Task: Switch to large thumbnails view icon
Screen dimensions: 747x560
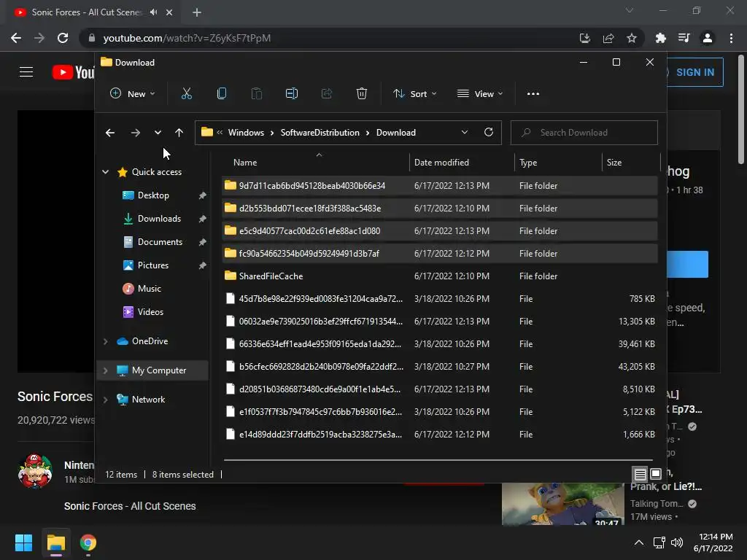Action: [656, 474]
